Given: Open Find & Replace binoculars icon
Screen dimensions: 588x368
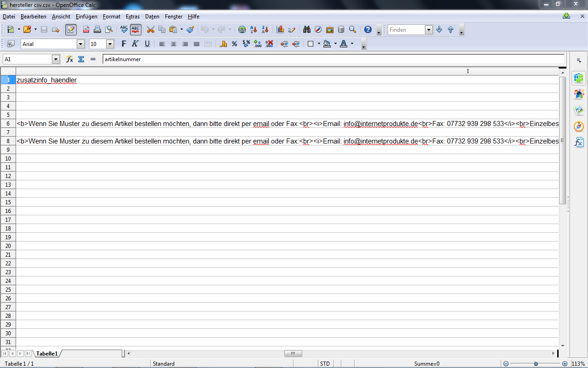Looking at the screenshot, I should (307, 29).
